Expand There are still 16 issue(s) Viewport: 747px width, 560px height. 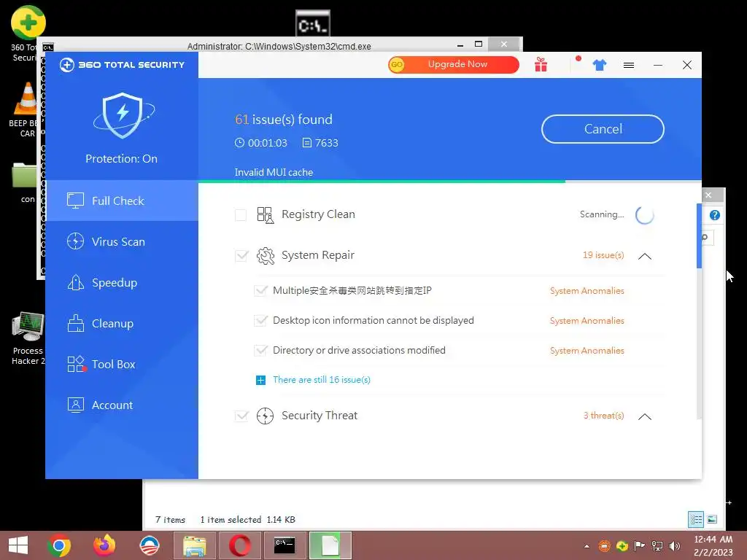click(x=322, y=380)
